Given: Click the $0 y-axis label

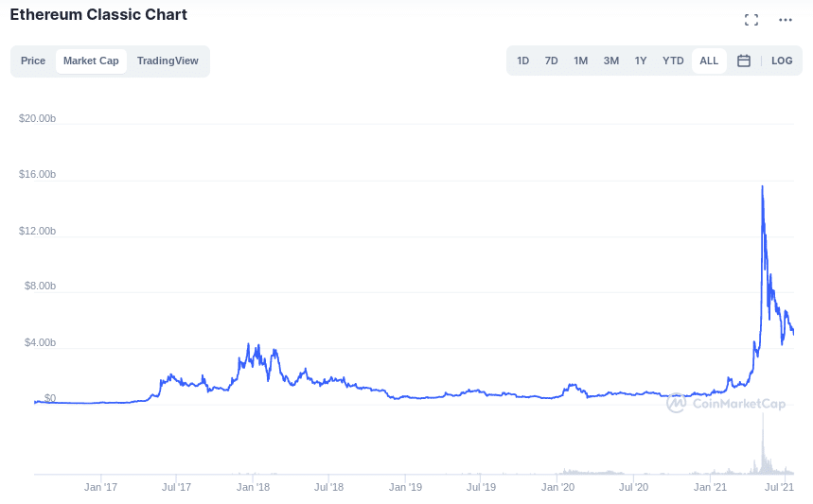Looking at the screenshot, I should pyautogui.click(x=50, y=398).
